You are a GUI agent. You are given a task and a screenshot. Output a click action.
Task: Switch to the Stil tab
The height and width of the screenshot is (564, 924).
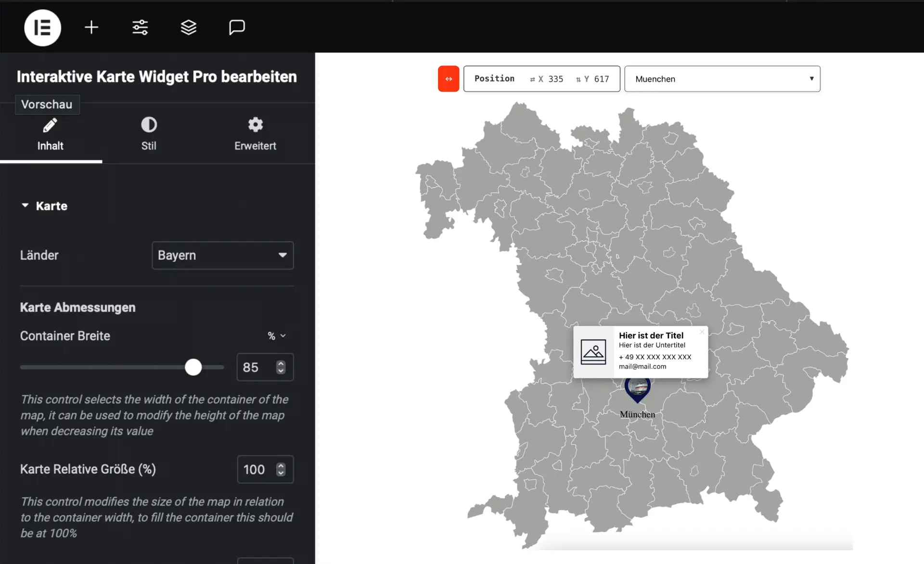[x=149, y=135]
